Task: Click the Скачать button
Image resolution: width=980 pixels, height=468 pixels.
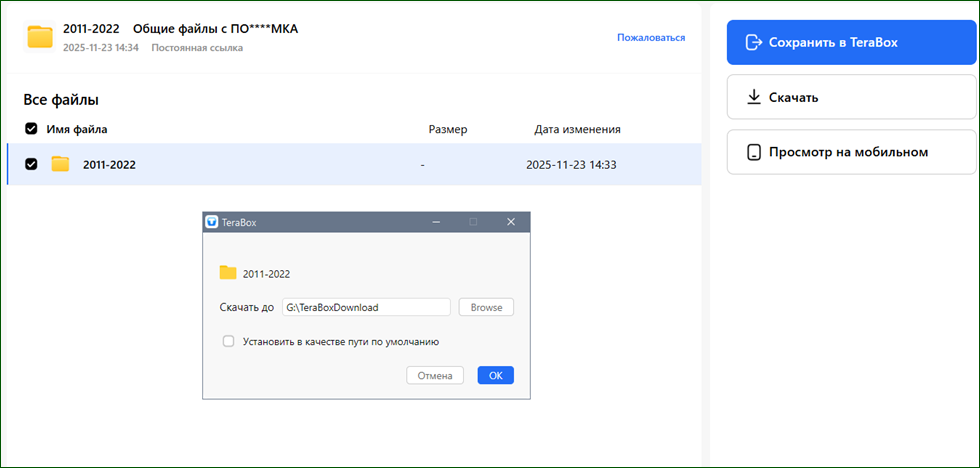Action: 851,97
